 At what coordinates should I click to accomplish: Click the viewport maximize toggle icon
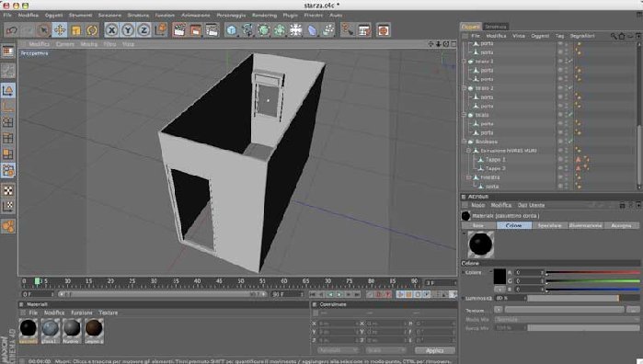pyautogui.click(x=454, y=44)
